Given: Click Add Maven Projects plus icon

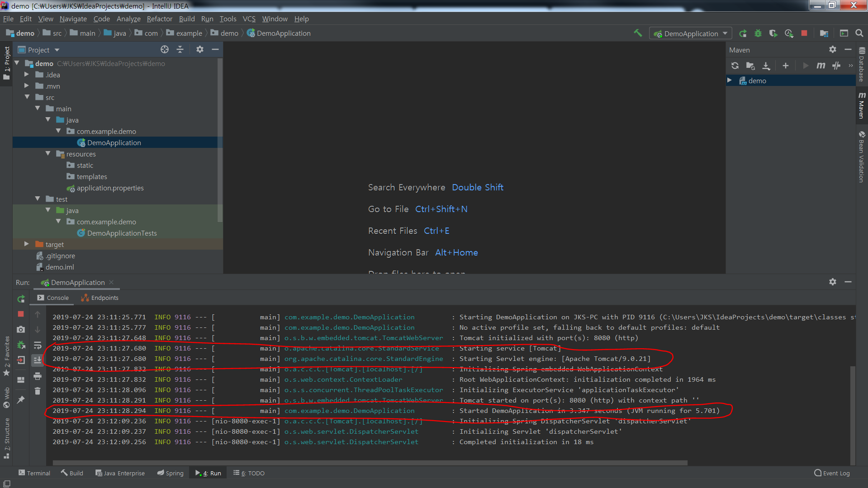Looking at the screenshot, I should pyautogui.click(x=786, y=66).
